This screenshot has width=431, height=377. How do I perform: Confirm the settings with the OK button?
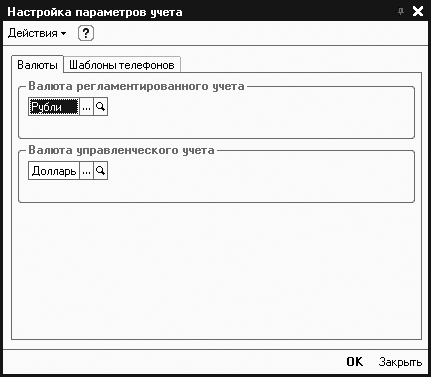coord(354,361)
